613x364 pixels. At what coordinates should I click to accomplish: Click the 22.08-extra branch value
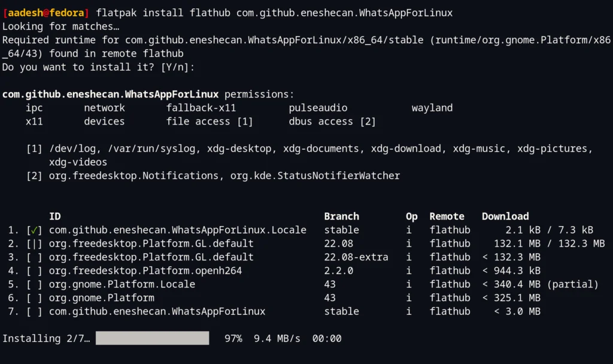pos(356,257)
